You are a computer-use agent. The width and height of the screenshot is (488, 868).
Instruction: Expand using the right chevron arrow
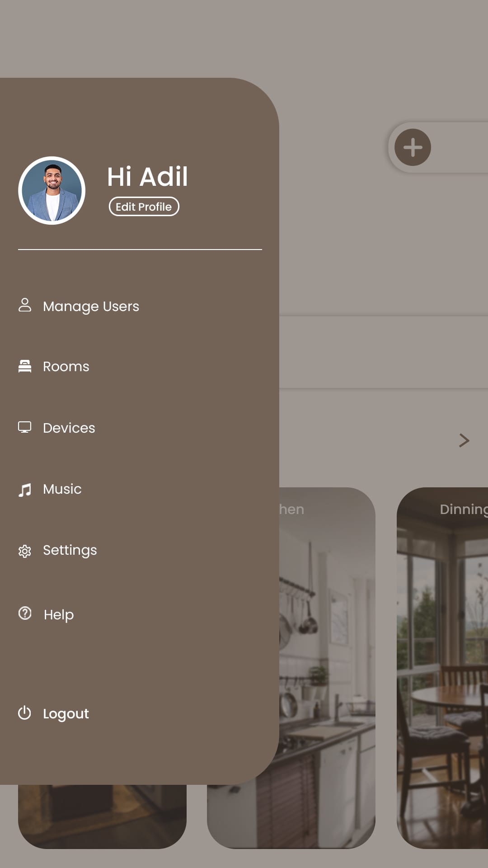pyautogui.click(x=464, y=440)
